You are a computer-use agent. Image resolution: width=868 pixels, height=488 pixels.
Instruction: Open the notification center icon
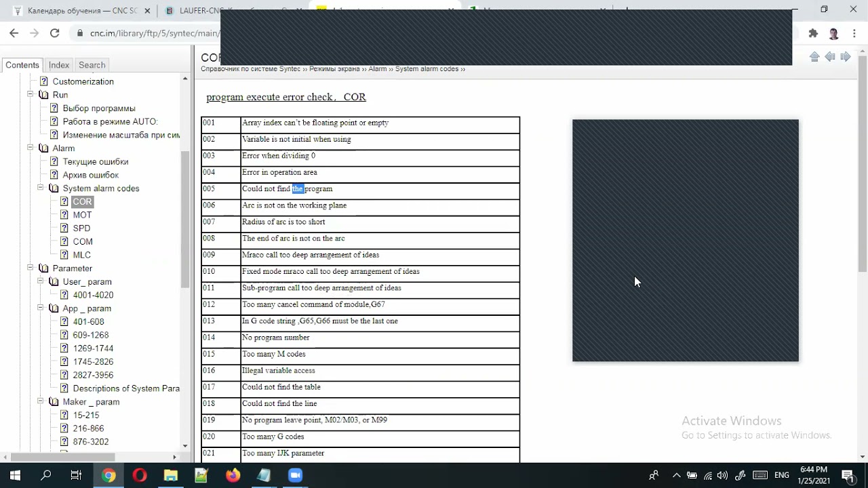click(x=848, y=475)
